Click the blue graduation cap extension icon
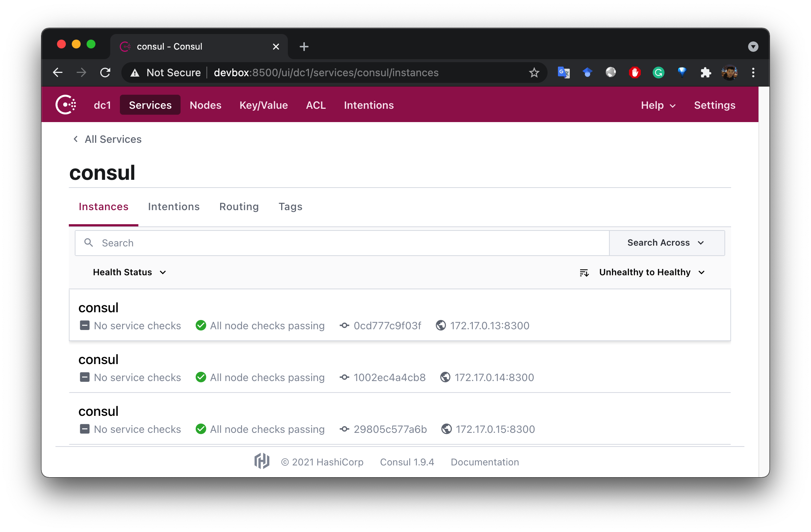This screenshot has width=811, height=532. click(x=587, y=73)
